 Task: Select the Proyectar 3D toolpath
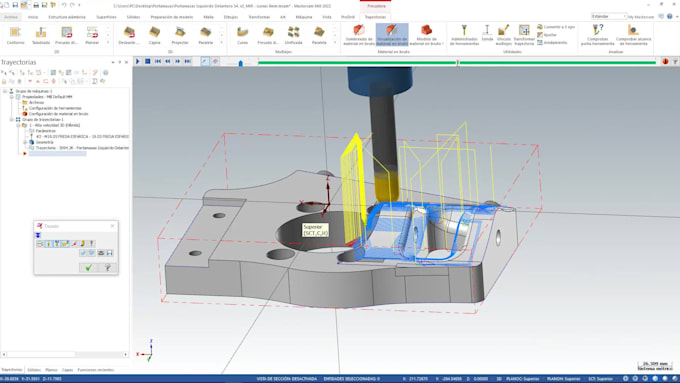pos(180,35)
